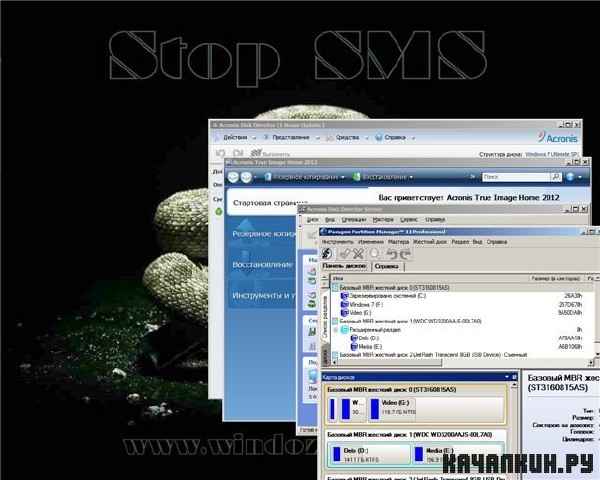This screenshot has height=480, width=600.
Task: Open Восстановление dropdown in True Image toolbar
Action: point(383,177)
